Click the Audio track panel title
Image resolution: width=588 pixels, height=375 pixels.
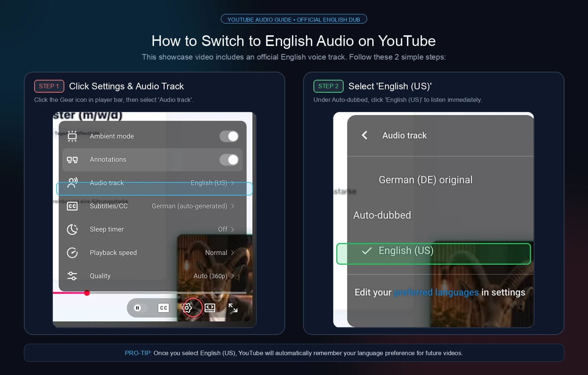pos(405,135)
